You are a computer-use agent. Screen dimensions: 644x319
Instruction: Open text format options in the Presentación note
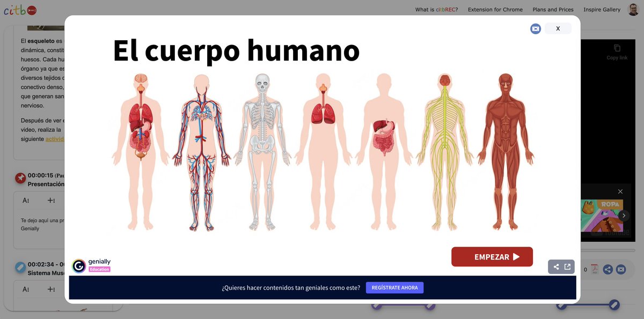(26, 201)
